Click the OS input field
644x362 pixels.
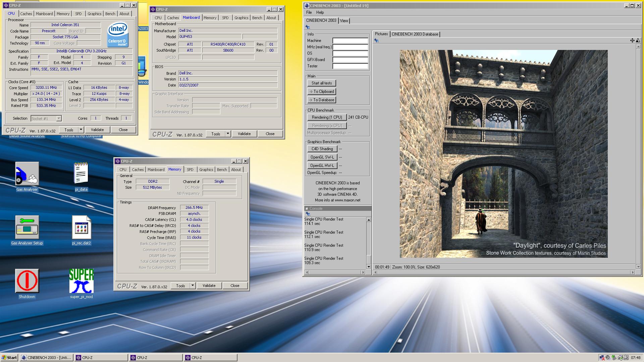(350, 54)
